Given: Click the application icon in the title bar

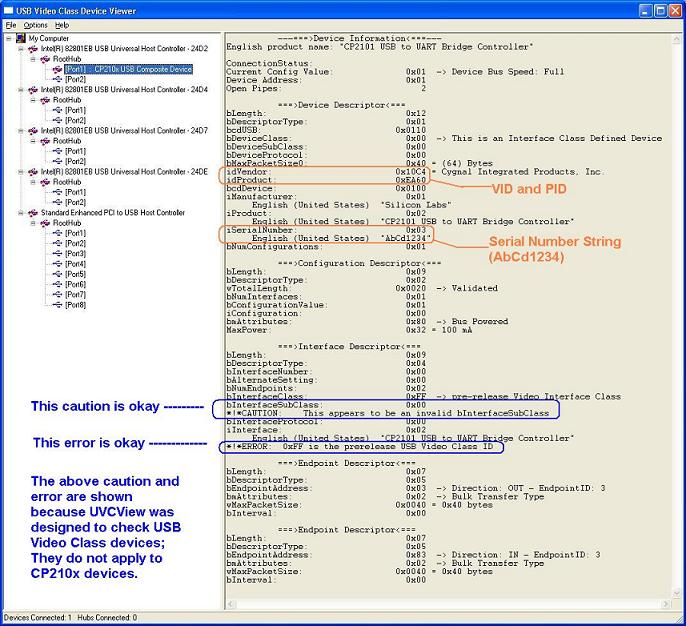Looking at the screenshot, I should [x=8, y=10].
